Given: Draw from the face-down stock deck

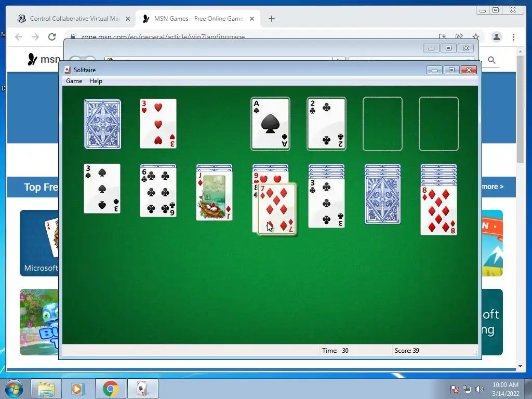Looking at the screenshot, I should point(102,124).
